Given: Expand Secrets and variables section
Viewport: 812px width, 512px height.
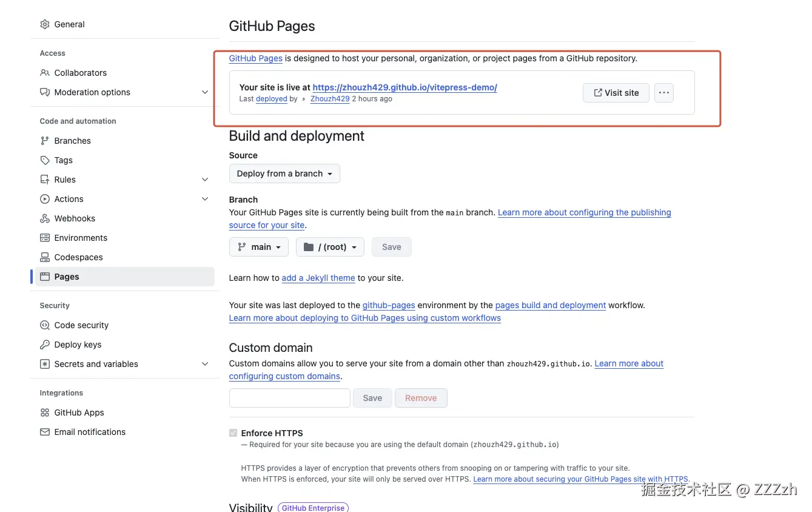Looking at the screenshot, I should 205,364.
